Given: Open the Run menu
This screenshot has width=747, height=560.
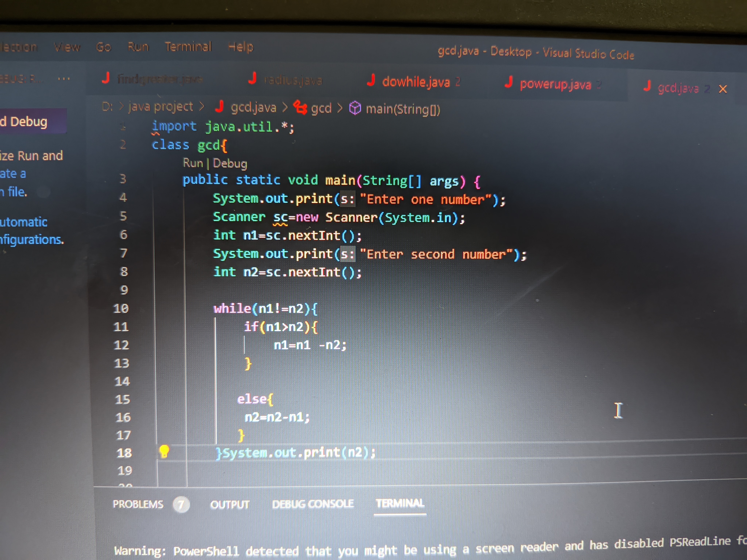Looking at the screenshot, I should click(x=138, y=47).
